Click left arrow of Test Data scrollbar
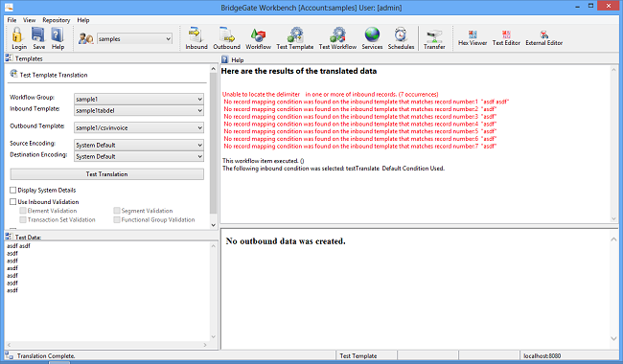Image resolution: width=623 pixels, height=364 pixels. (x=9, y=345)
